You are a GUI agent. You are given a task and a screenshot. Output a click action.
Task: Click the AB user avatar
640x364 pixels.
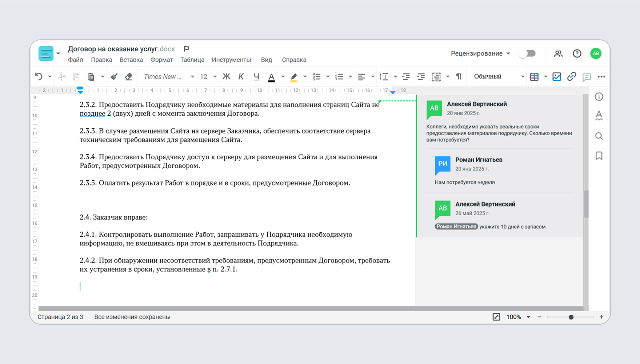[x=596, y=53]
